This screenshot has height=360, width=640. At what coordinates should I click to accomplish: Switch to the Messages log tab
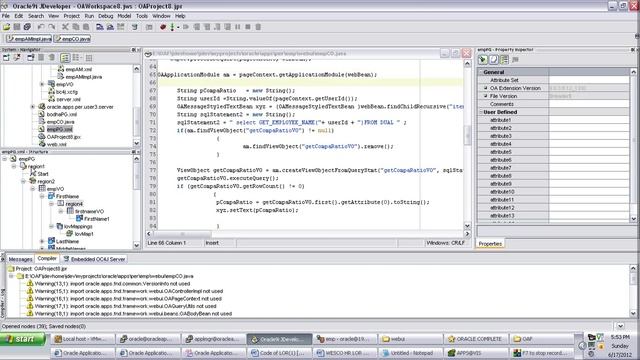point(20,259)
